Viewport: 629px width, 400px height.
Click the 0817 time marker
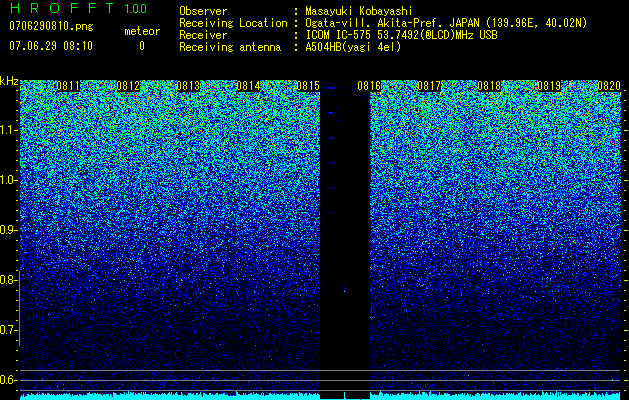429,86
